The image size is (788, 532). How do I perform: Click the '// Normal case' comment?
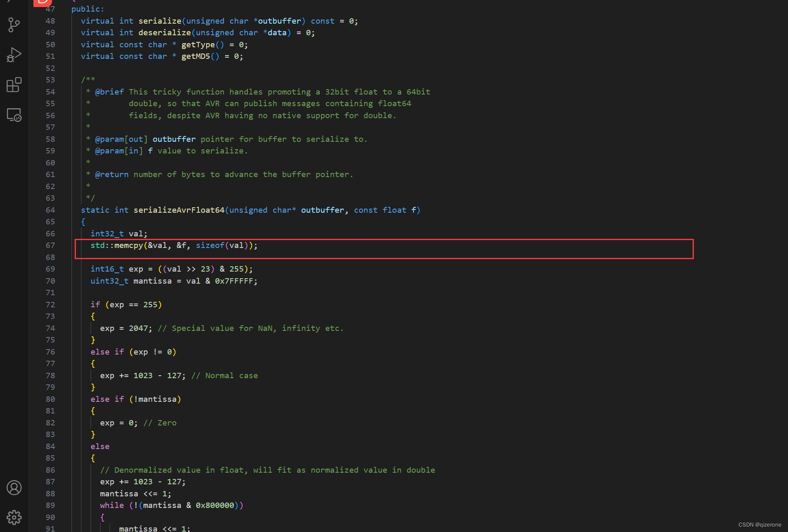click(x=224, y=376)
